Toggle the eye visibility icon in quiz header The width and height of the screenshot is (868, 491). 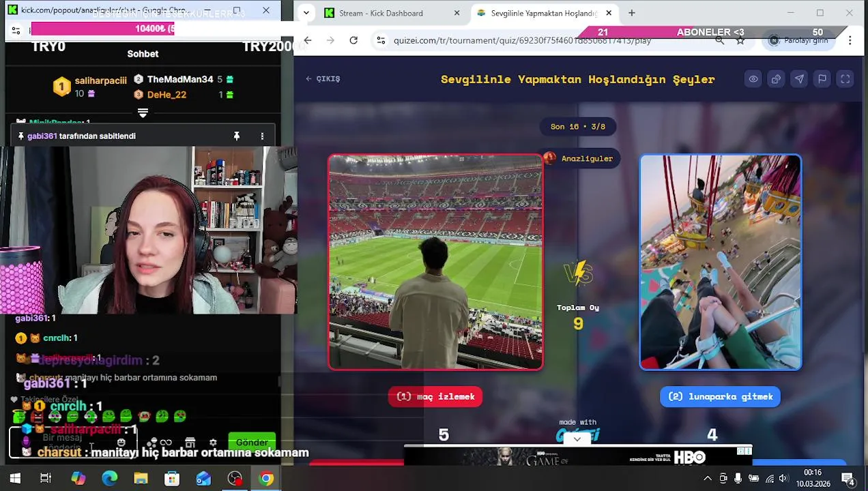coord(753,79)
